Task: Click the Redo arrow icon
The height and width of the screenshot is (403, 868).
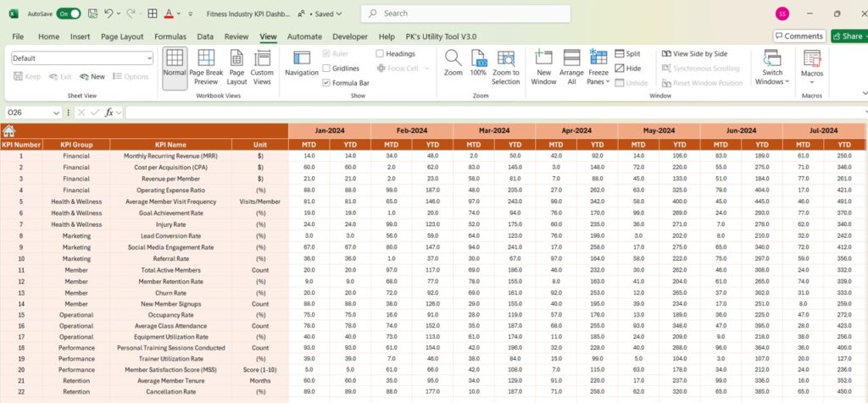Action: pos(131,14)
